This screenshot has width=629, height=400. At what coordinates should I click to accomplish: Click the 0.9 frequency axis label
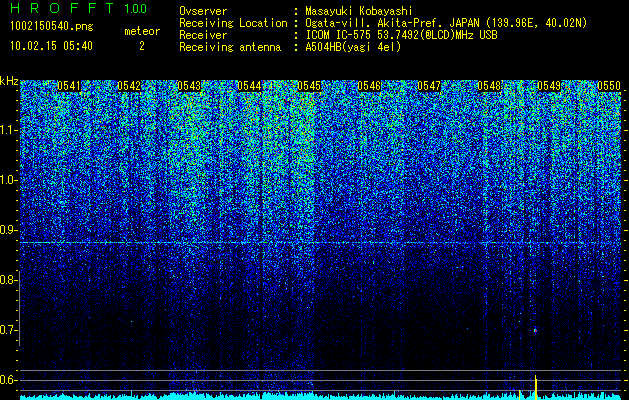click(x=7, y=230)
